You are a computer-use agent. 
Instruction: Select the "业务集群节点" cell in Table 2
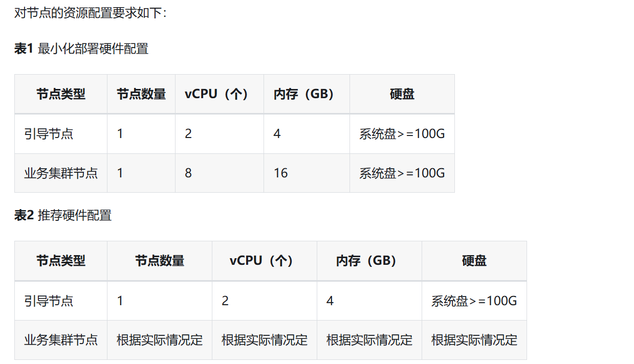pos(61,340)
